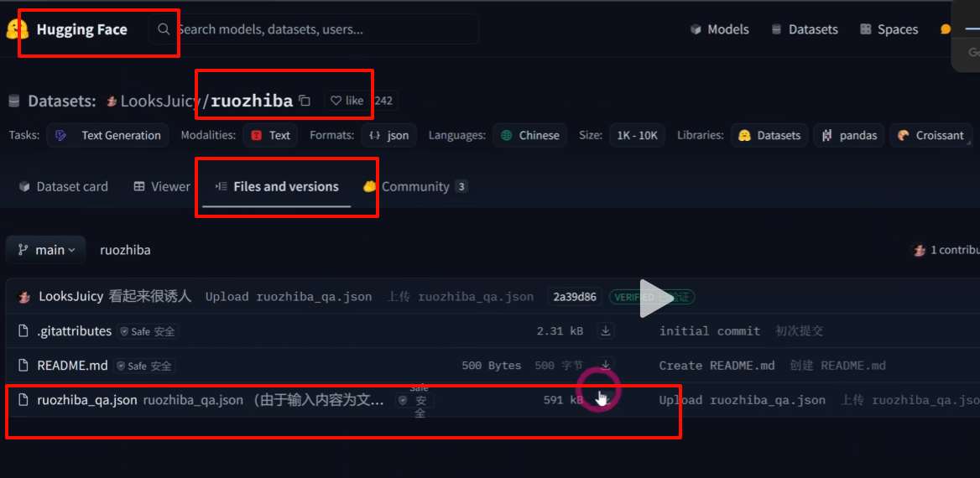The height and width of the screenshot is (478, 980).
Task: Open the Upload ruozhiba_qa.json latest commit message
Action: click(x=288, y=297)
